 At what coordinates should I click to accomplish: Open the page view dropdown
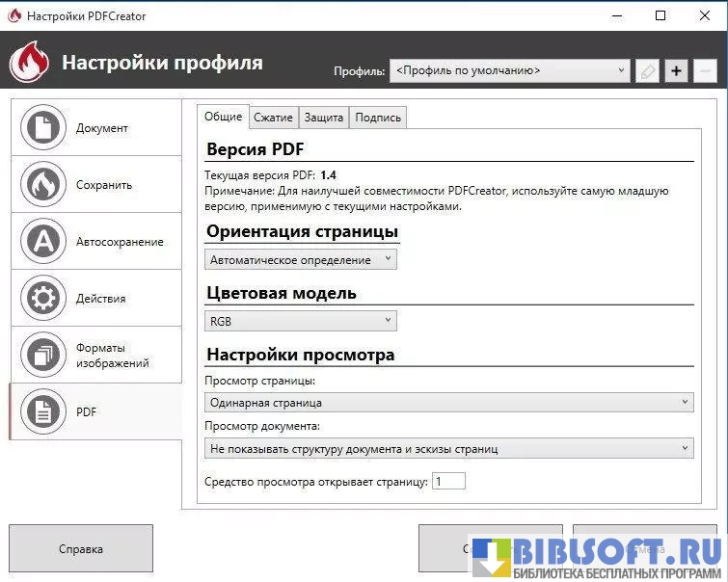(x=448, y=402)
